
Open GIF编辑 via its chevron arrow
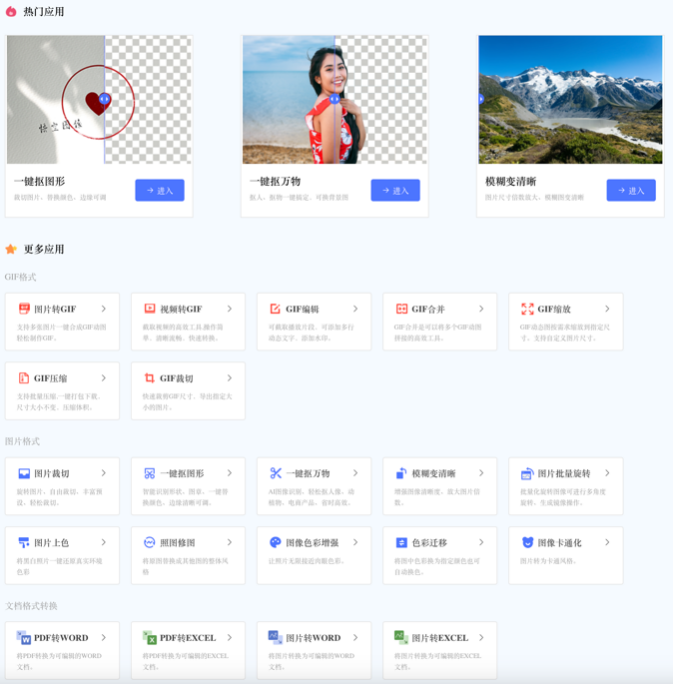(x=355, y=309)
